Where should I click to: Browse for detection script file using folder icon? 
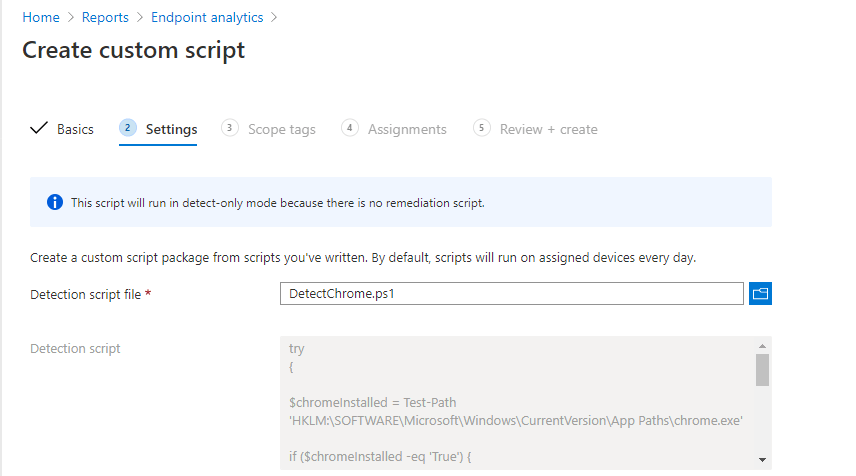click(760, 293)
